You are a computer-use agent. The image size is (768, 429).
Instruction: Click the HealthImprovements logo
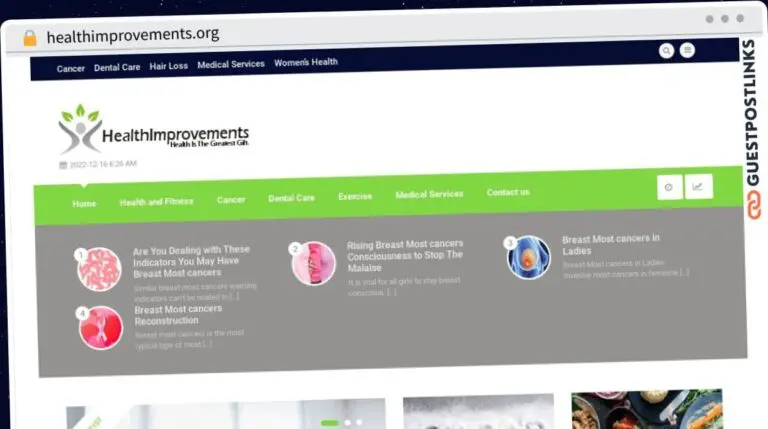[x=153, y=129]
